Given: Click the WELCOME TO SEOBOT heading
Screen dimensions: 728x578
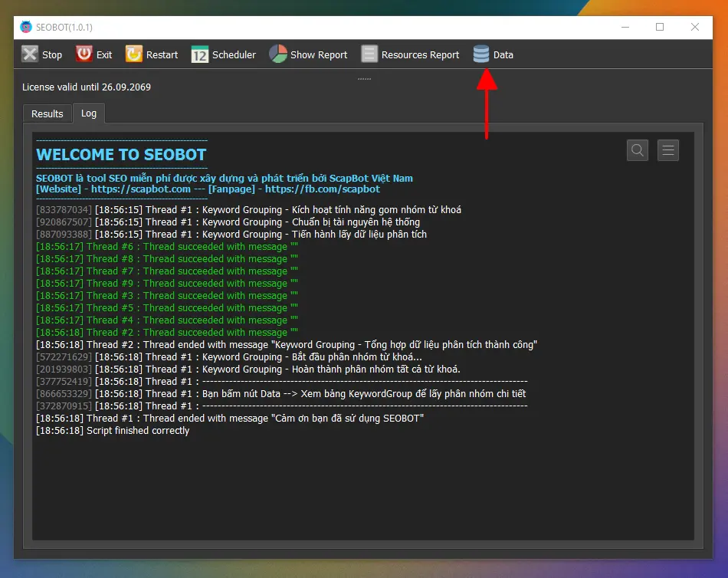Looking at the screenshot, I should click(x=121, y=154).
